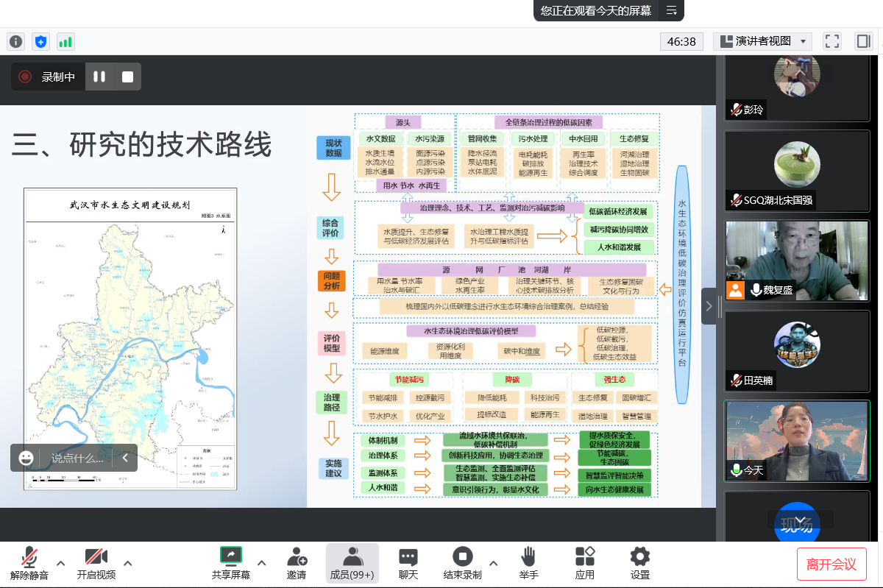
Task: Raise hand with the 举手 button
Action: pyautogui.click(x=528, y=563)
